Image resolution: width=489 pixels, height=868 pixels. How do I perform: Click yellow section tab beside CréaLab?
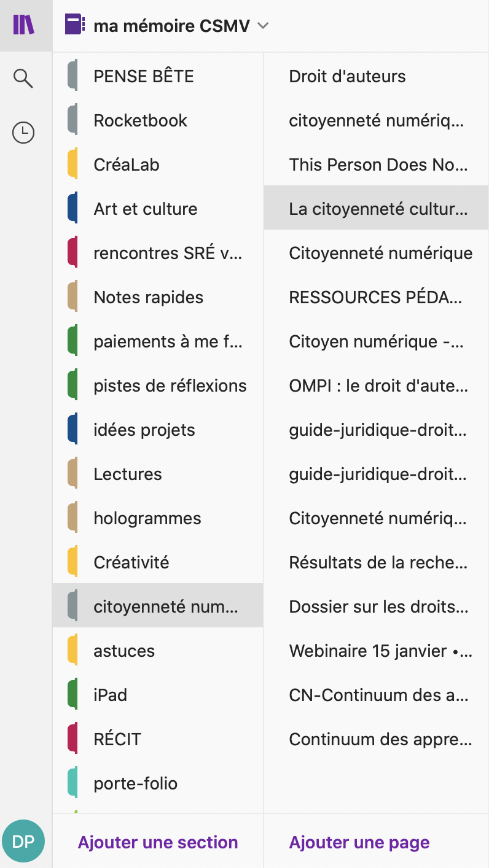(72, 165)
